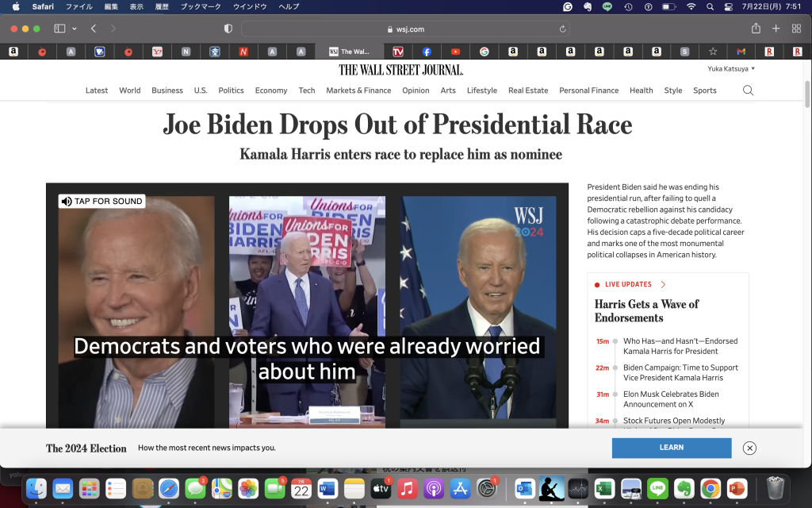Dismiss the 2024 Election banner

[x=749, y=448]
